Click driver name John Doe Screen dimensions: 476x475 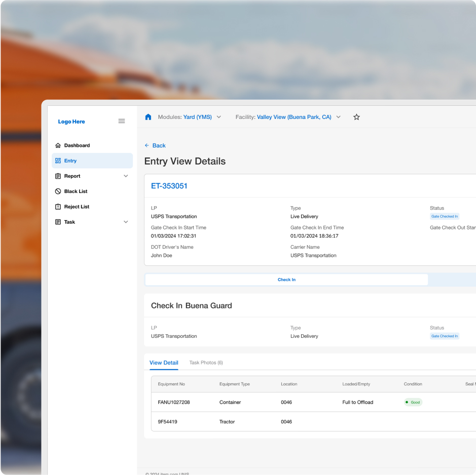point(162,255)
